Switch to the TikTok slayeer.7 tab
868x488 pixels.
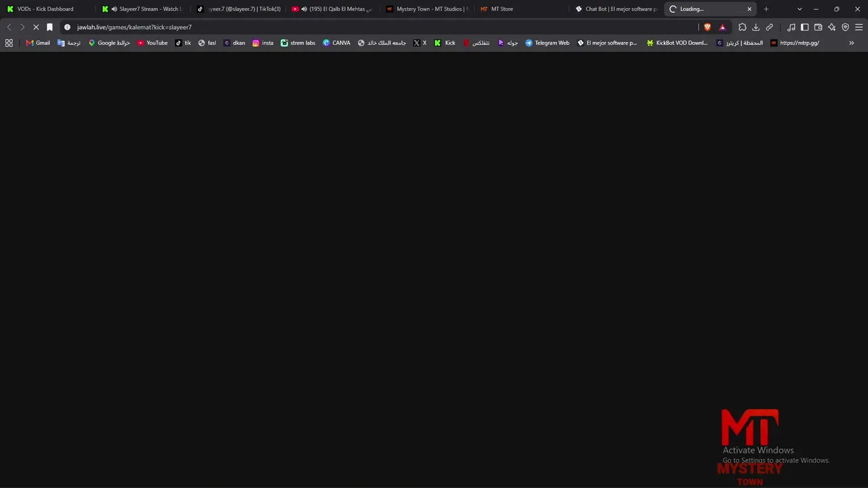tap(237, 9)
